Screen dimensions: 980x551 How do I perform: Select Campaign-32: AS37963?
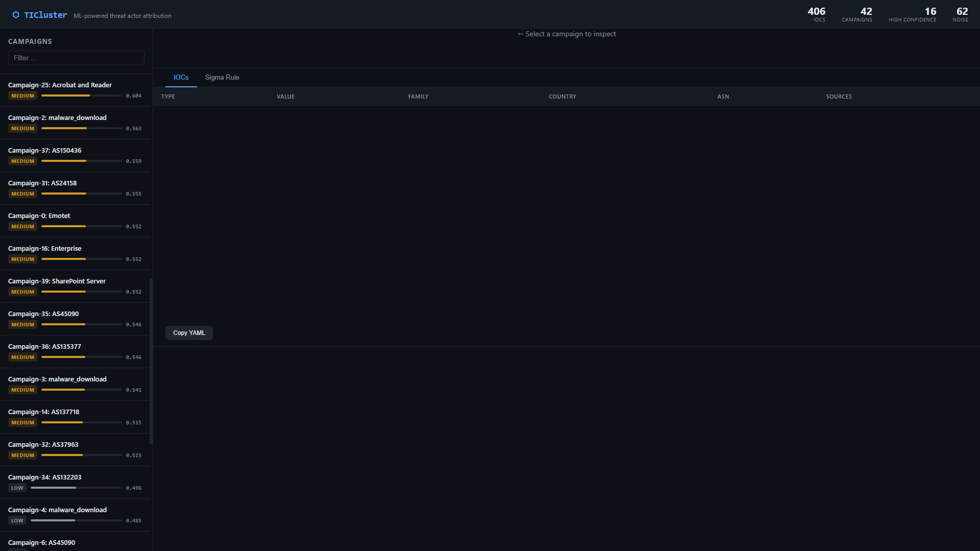coord(75,450)
